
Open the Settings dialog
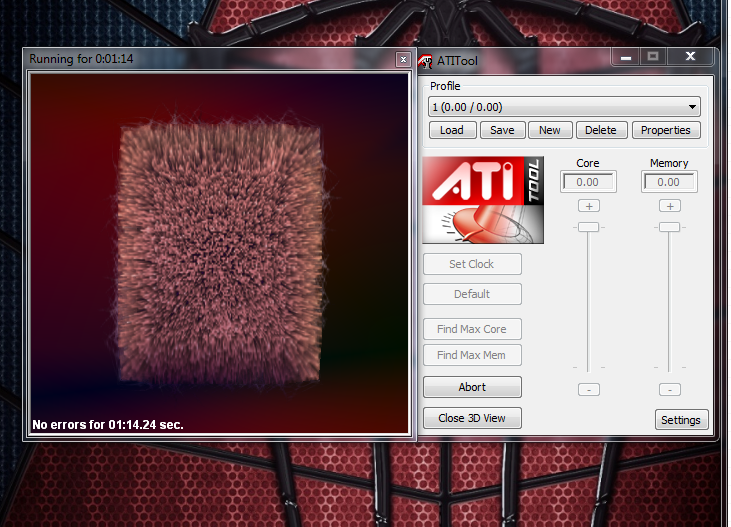tap(681, 420)
